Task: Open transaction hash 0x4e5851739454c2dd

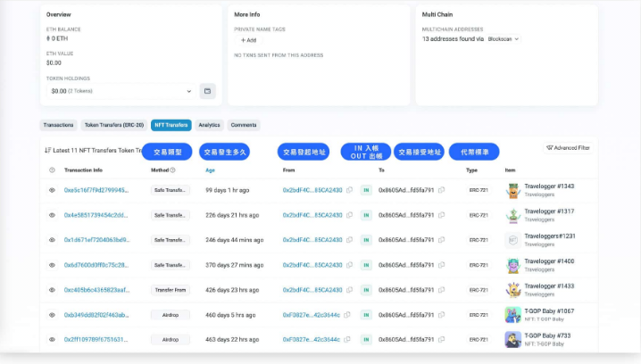Action: [x=96, y=215]
